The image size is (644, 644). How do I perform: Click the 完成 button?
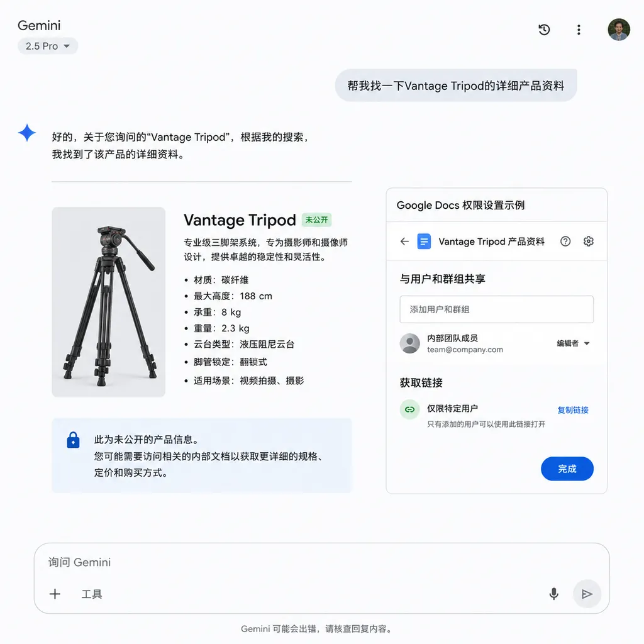click(x=567, y=469)
